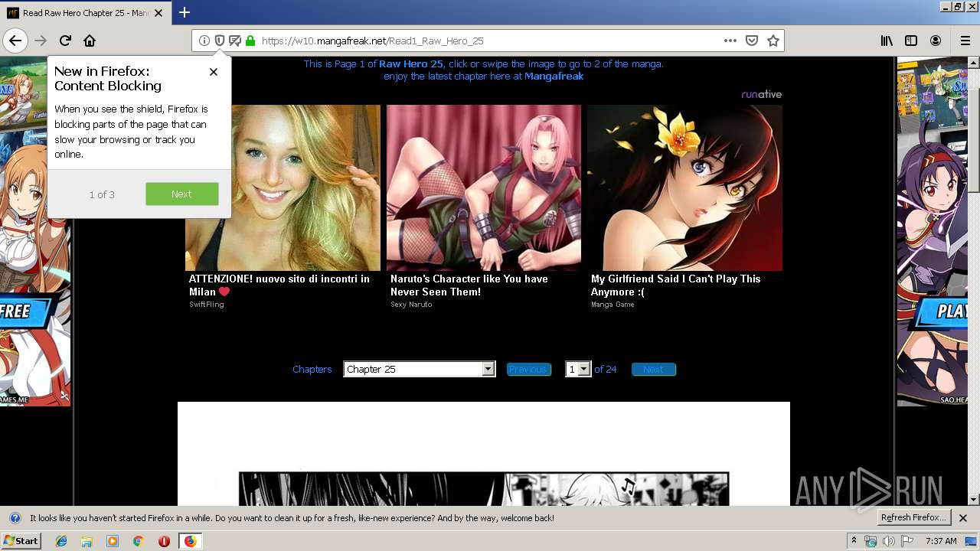The width and height of the screenshot is (980, 551).
Task: Open the page actions three-dots menu
Action: [x=730, y=41]
